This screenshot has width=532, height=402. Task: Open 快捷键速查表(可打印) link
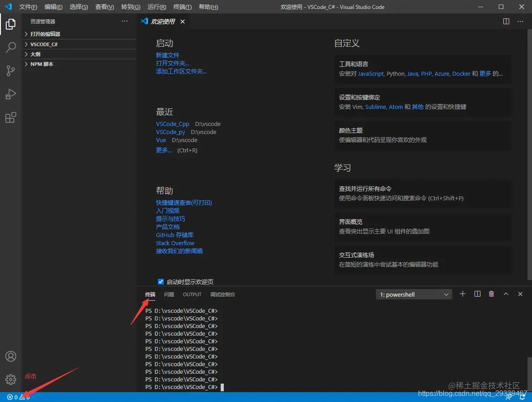pos(184,203)
